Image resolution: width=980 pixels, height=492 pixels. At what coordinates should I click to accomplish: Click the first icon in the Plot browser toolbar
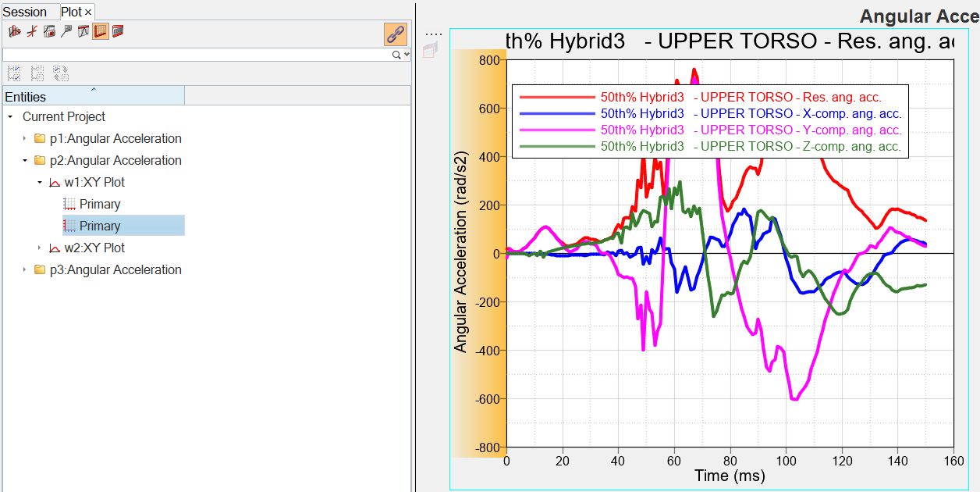click(14, 32)
